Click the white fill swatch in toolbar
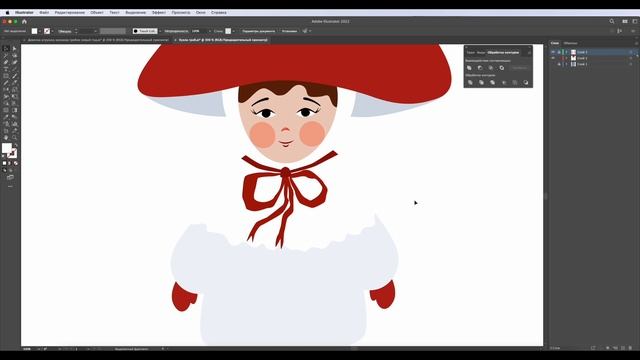 pyautogui.click(x=7, y=148)
